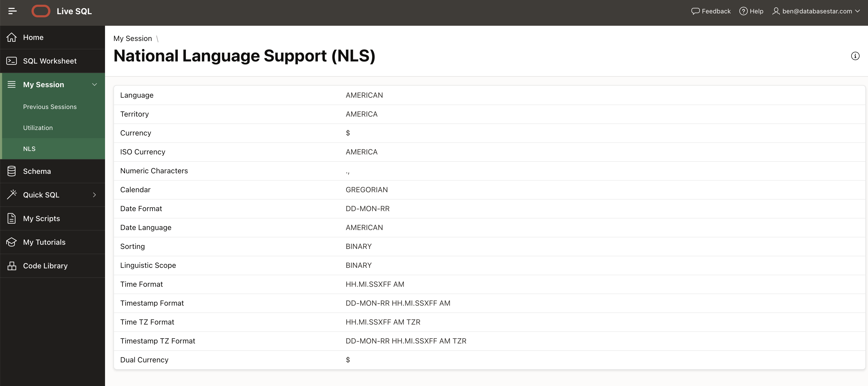Click the Schema database icon
The image size is (868, 386).
click(x=12, y=171)
